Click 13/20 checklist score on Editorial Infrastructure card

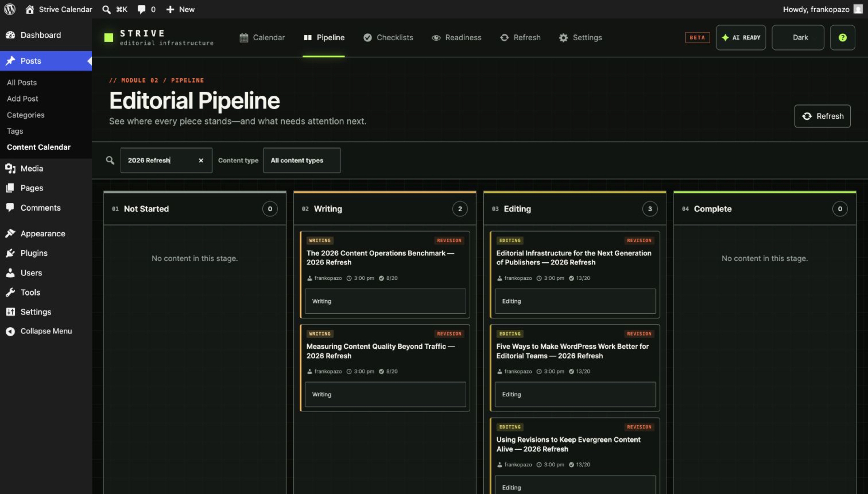pos(579,278)
